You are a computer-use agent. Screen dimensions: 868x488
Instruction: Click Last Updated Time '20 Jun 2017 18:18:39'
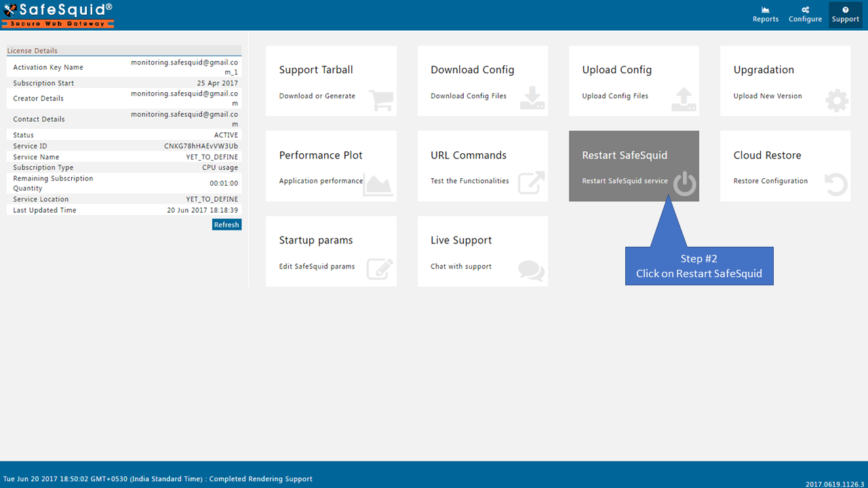click(203, 210)
